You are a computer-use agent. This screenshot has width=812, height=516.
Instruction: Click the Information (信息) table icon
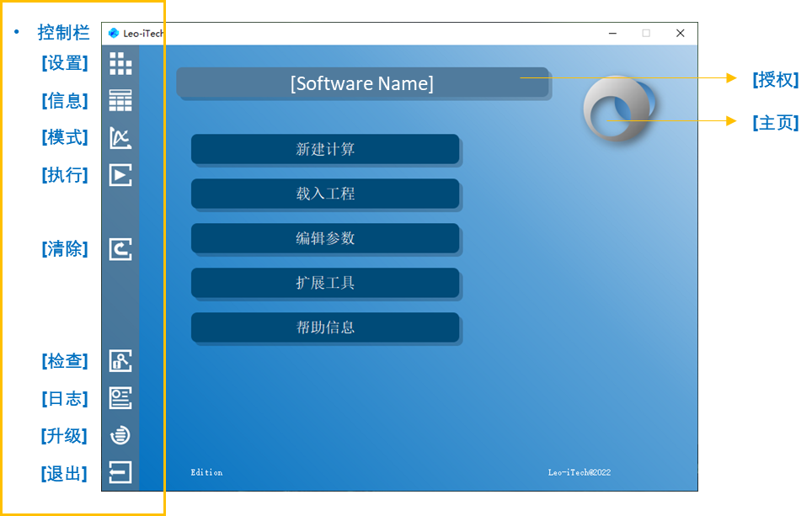click(x=120, y=100)
